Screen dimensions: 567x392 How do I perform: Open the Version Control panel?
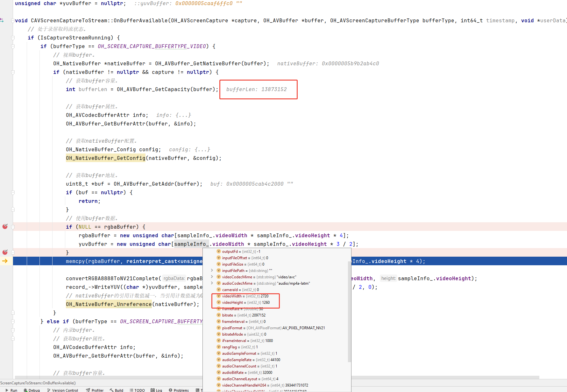63,390
